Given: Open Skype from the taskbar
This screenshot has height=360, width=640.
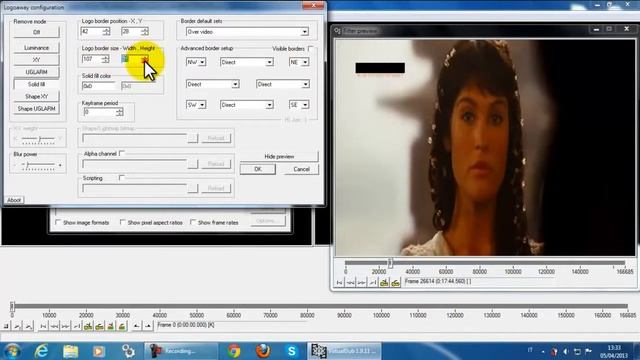Looking at the screenshot, I should [x=292, y=351].
